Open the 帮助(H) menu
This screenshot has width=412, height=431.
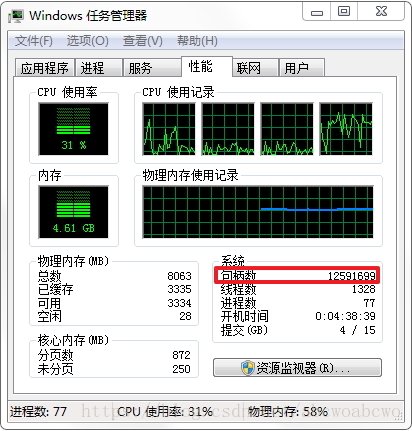tap(197, 41)
